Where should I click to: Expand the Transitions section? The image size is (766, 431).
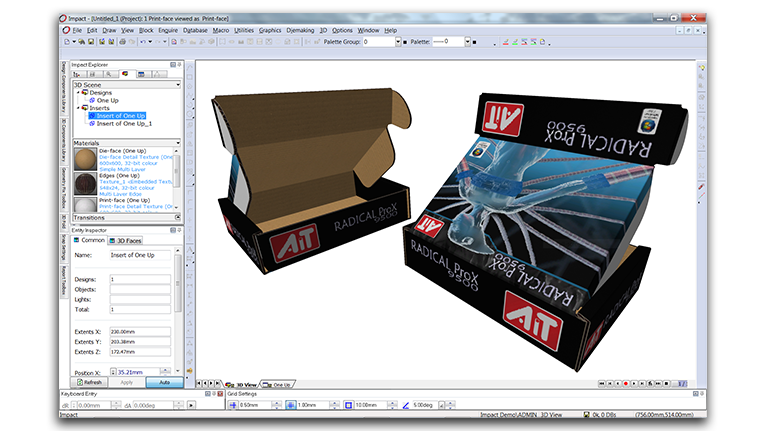[177, 217]
